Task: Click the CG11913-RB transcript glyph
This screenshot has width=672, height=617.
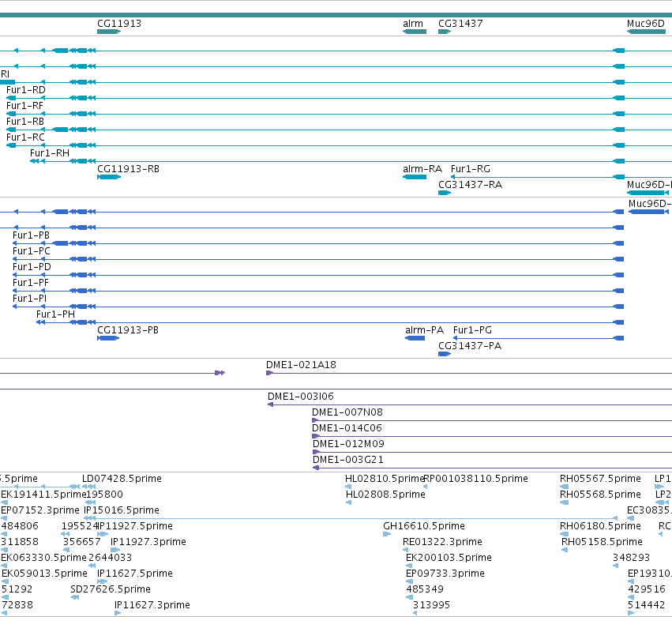Action: coord(109,177)
